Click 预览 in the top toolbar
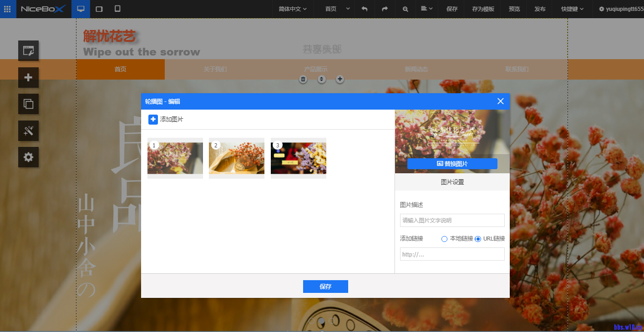Image resolution: width=644 pixels, height=332 pixels. tap(514, 9)
